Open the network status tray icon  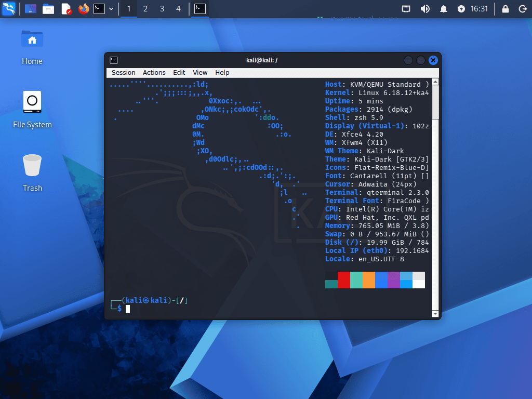click(x=405, y=9)
